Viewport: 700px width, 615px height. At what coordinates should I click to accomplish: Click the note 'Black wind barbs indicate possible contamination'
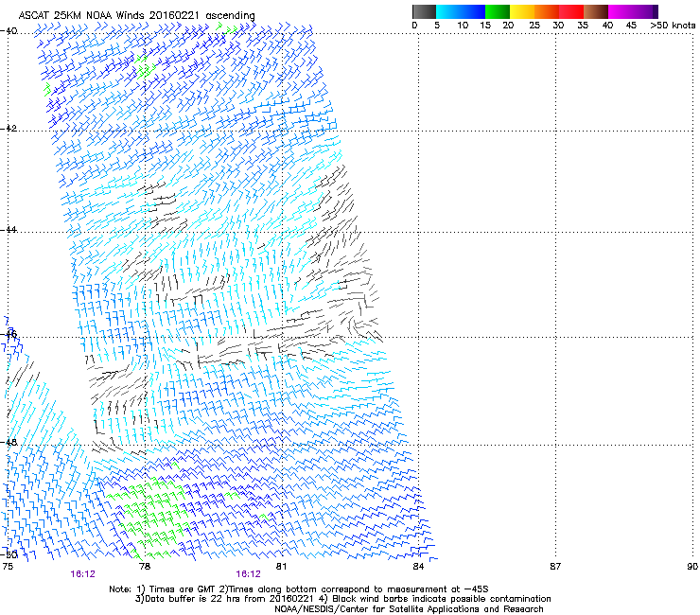click(442, 599)
